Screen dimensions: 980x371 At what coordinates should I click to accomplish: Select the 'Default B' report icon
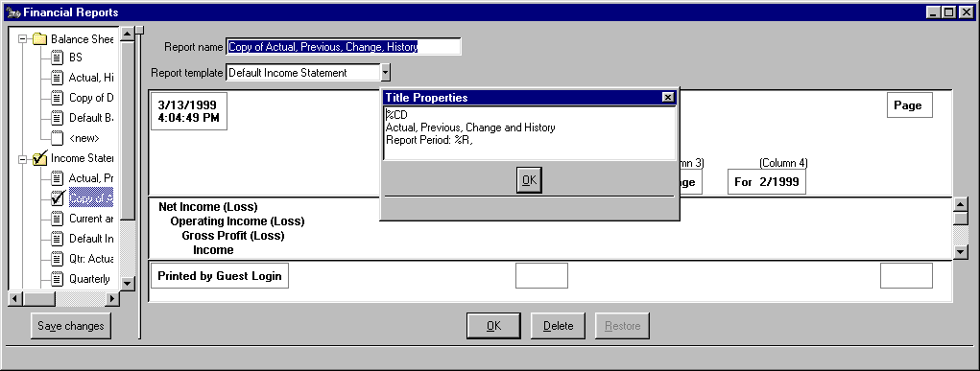[x=58, y=117]
